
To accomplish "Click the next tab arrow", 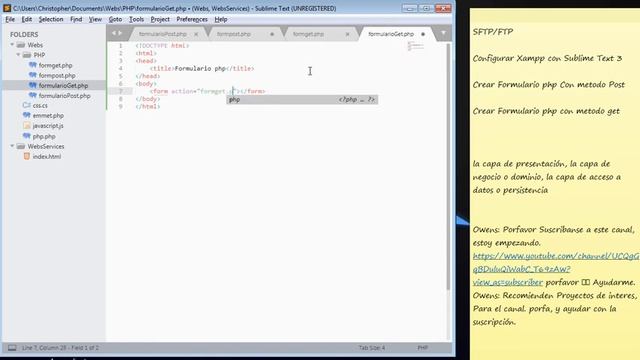I will [x=120, y=33].
